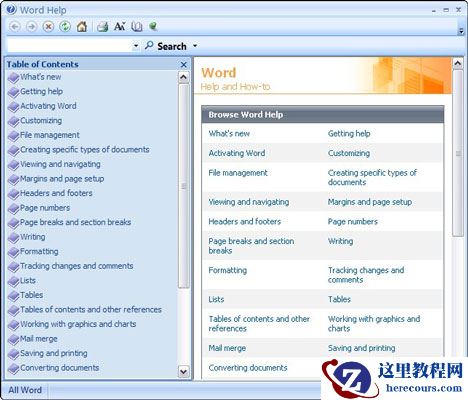
Task: Change font size with the AA icon
Action: (120, 26)
